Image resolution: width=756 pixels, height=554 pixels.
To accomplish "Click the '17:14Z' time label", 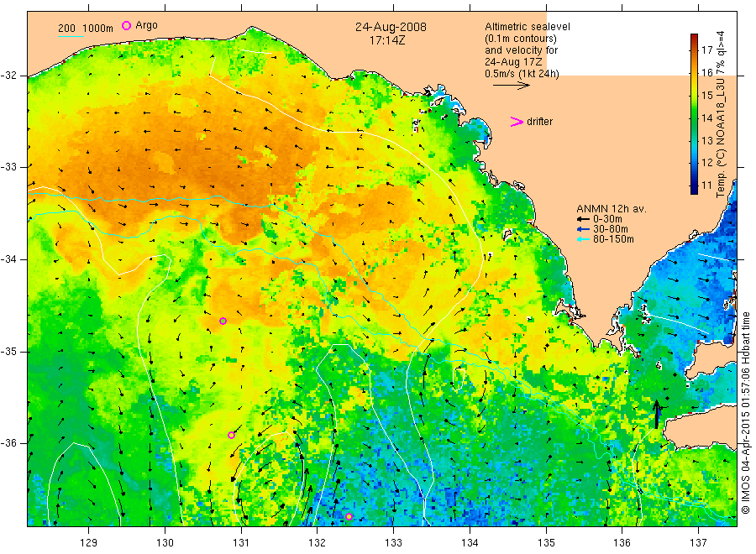I will click(x=387, y=40).
